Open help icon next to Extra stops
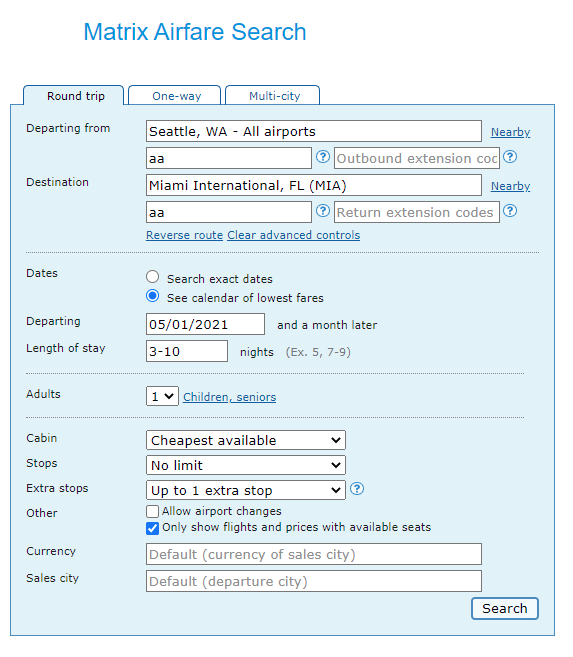Image resolution: width=573 pixels, height=657 pixels. point(357,489)
